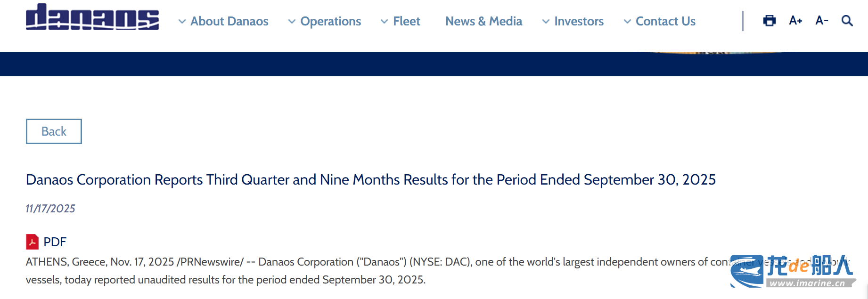This screenshot has width=868, height=299.
Task: Decrease font size with A- icon
Action: coord(822,21)
